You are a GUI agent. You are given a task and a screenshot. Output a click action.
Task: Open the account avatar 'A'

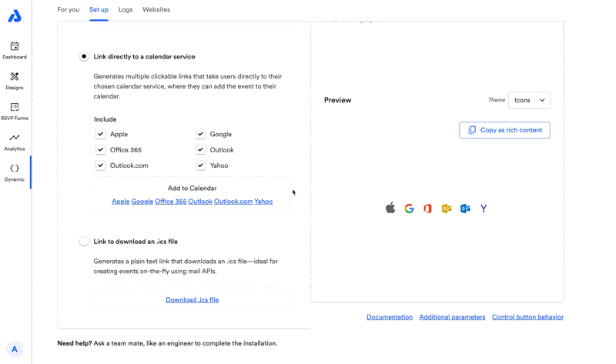(x=15, y=349)
